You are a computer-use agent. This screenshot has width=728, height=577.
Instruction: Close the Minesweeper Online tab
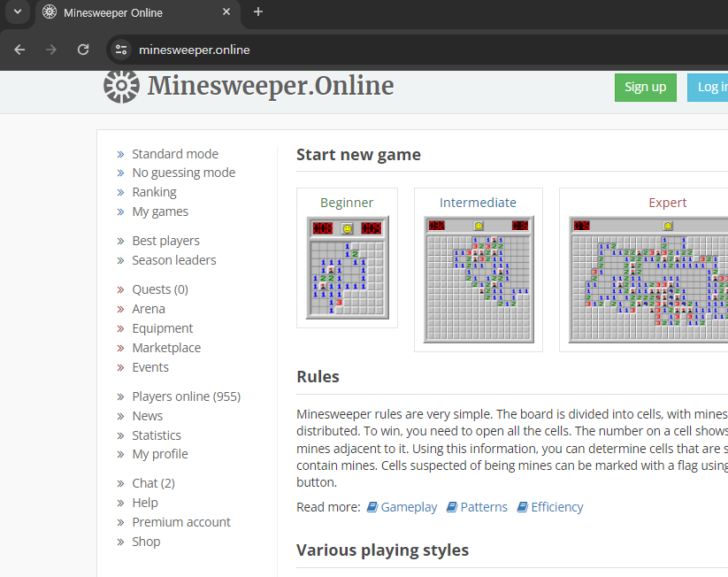coord(226,12)
